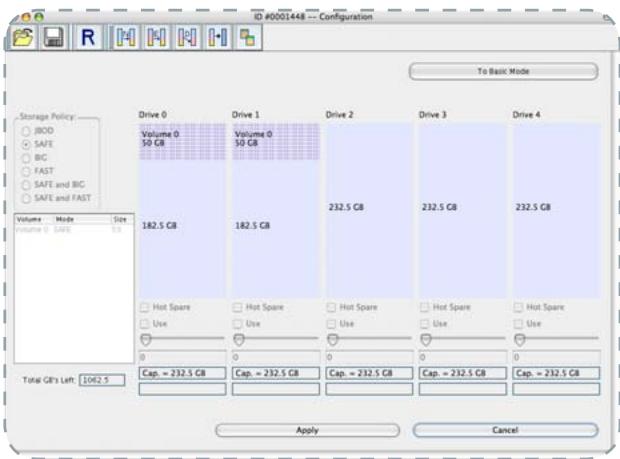
Task: Click the Drive 1 size value field
Action: (x=276, y=357)
